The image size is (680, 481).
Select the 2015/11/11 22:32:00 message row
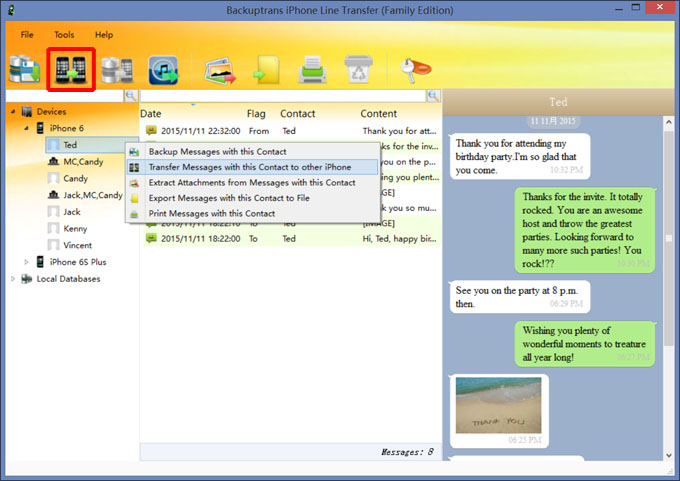(x=291, y=131)
